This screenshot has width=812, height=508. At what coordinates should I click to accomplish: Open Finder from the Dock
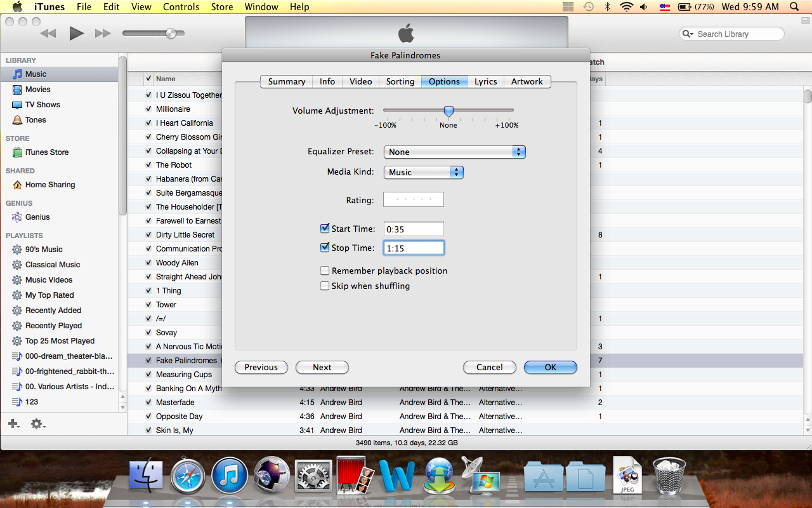[146, 476]
